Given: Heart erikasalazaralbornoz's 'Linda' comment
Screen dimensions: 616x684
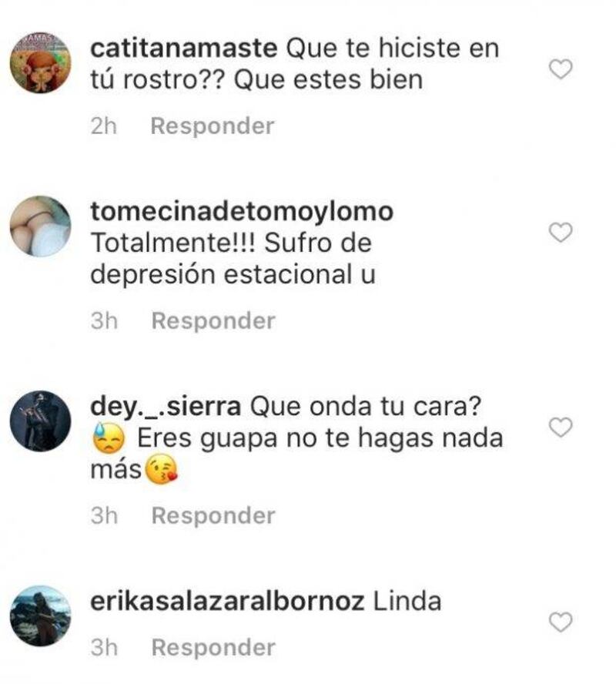Looking at the screenshot, I should [x=561, y=622].
